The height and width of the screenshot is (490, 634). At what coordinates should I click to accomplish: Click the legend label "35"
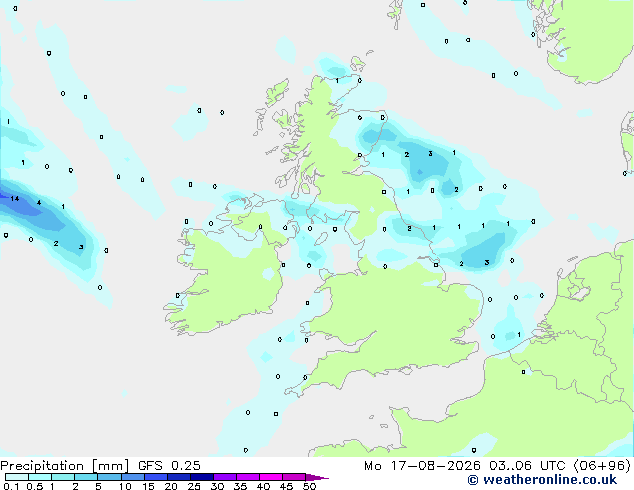[x=240, y=486]
